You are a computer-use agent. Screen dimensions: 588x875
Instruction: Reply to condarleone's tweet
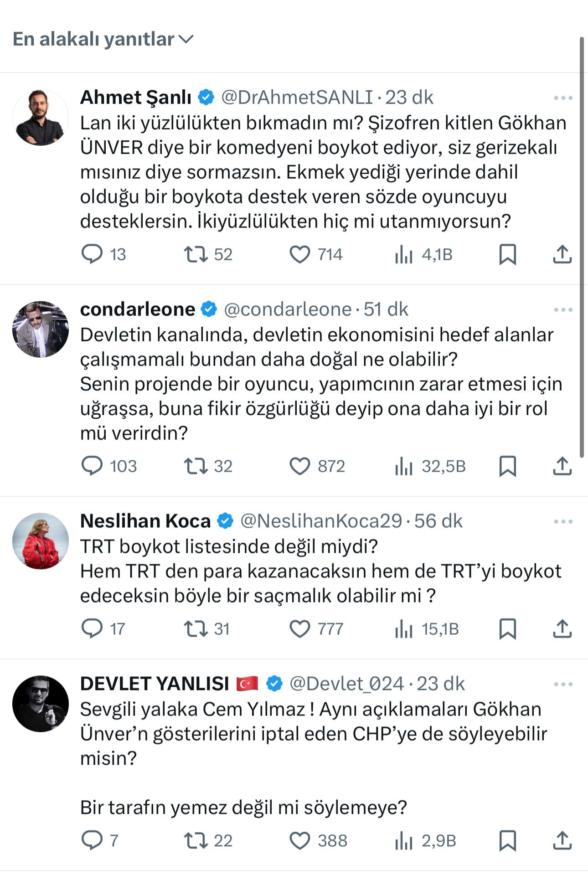click(92, 466)
